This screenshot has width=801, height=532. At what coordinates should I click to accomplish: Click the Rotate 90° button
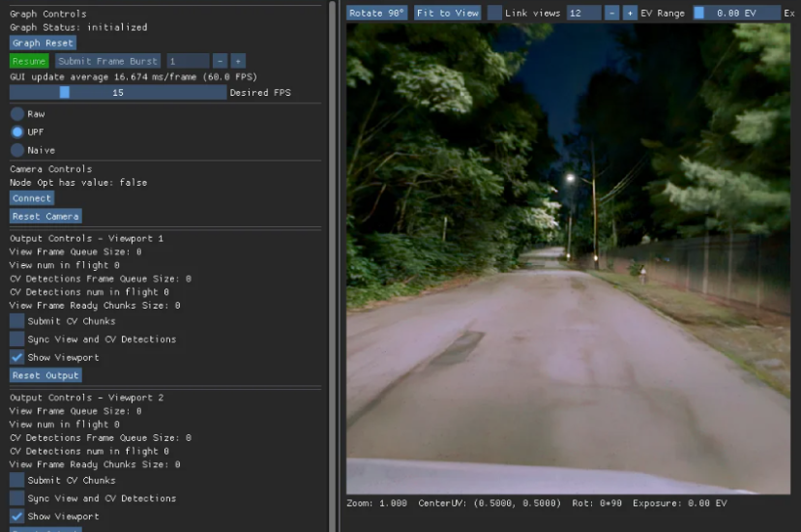(x=376, y=13)
